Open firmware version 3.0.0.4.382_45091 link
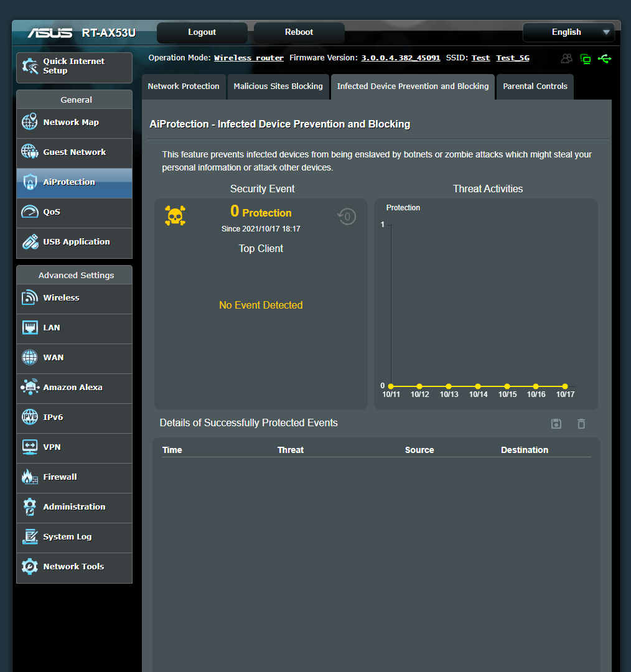This screenshot has width=631, height=672. [400, 58]
